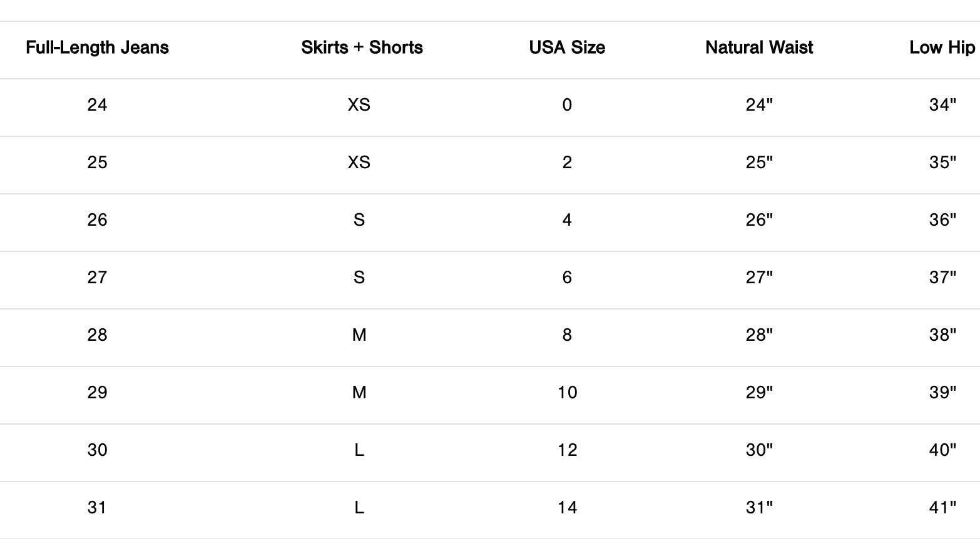The width and height of the screenshot is (980, 539).
Task: Click the USA Size column header
Action: [567, 48]
